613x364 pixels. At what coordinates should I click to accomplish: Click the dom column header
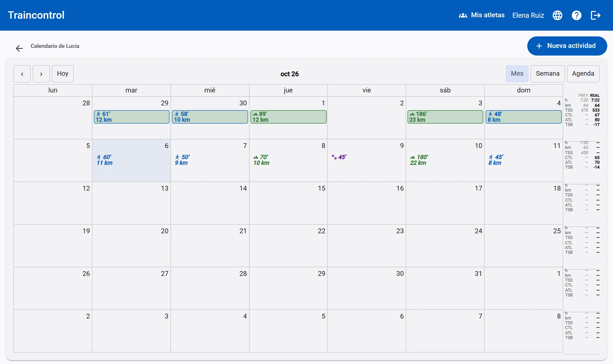click(x=523, y=90)
